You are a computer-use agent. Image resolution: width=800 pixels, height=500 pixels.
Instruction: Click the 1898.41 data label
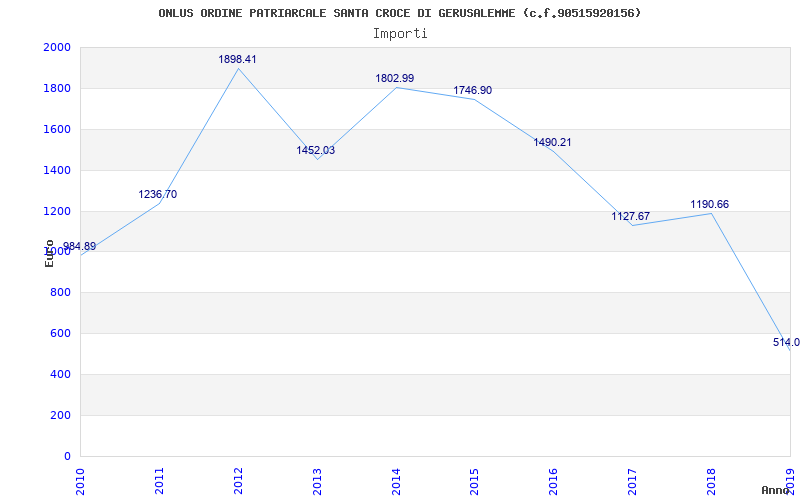click(x=237, y=59)
